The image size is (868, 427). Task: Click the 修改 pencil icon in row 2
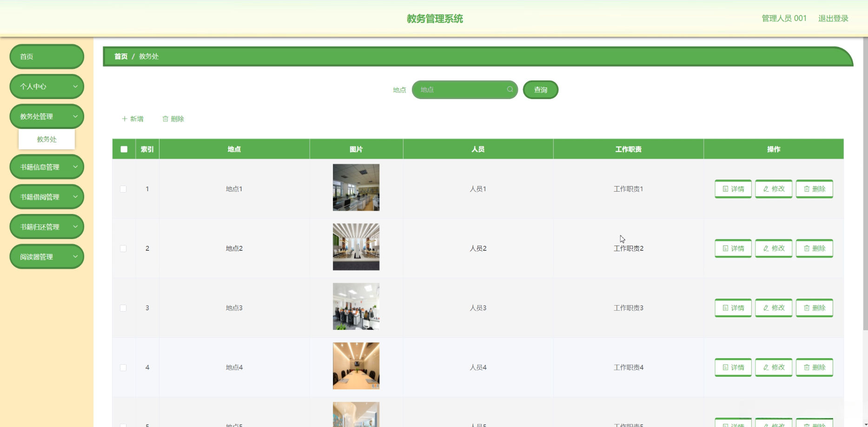(766, 248)
